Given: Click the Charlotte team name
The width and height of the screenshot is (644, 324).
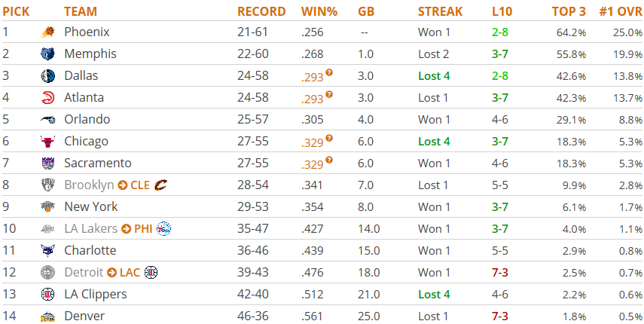Looking at the screenshot, I should coord(90,250).
